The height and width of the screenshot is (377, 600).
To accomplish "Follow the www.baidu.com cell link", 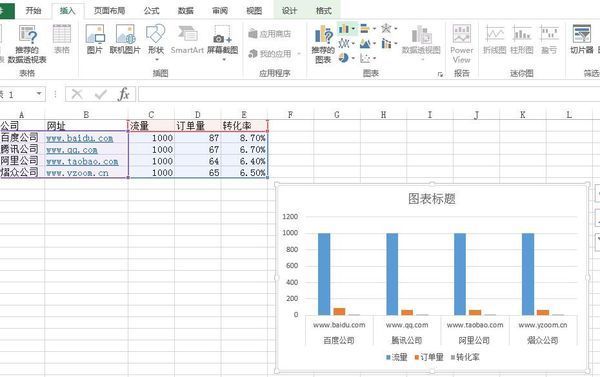I will click(80, 138).
